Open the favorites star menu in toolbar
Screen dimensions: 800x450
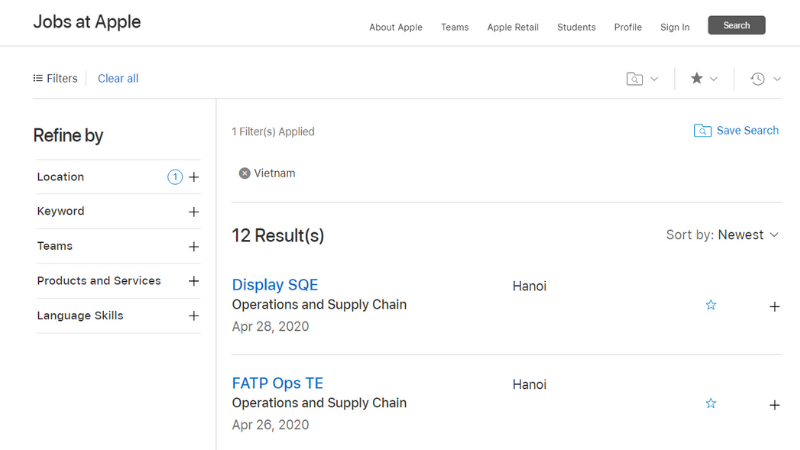[697, 79]
